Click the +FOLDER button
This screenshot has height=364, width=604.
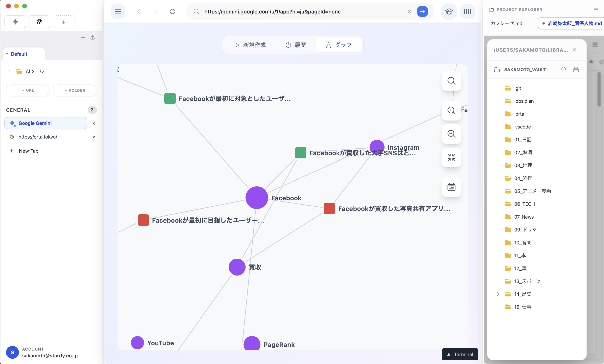(75, 90)
